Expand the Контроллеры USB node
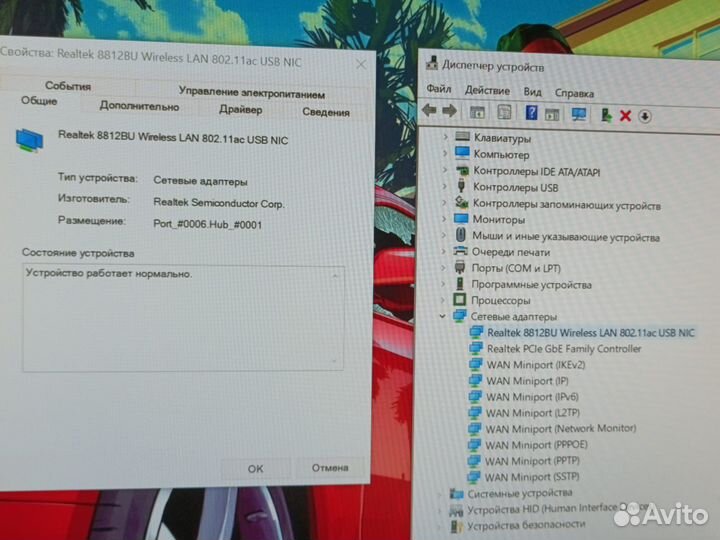Image resolution: width=720 pixels, height=540 pixels. [445, 186]
